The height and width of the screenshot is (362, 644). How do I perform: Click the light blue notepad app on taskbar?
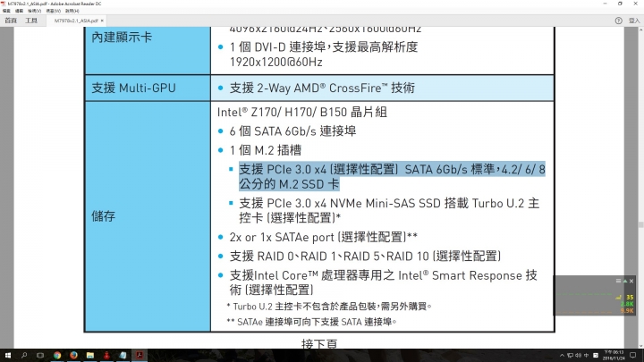pyautogui.click(x=123, y=356)
